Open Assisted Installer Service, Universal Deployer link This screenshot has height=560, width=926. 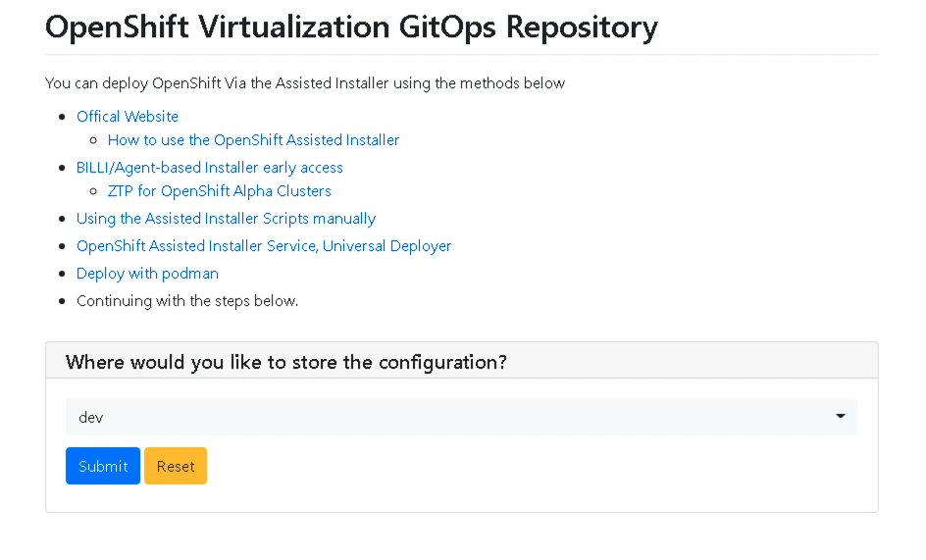click(264, 246)
